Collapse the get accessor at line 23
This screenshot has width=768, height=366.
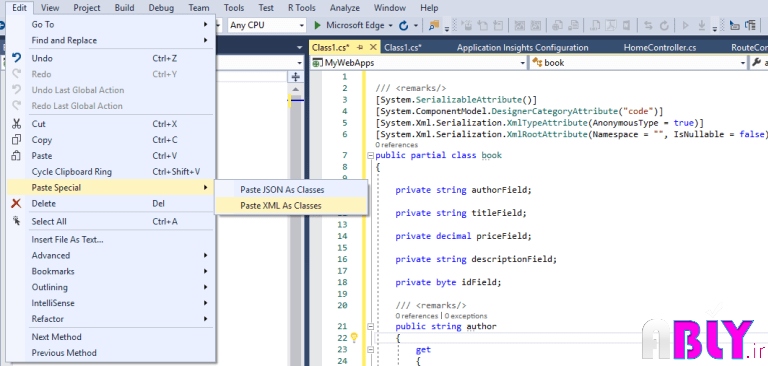370,349
